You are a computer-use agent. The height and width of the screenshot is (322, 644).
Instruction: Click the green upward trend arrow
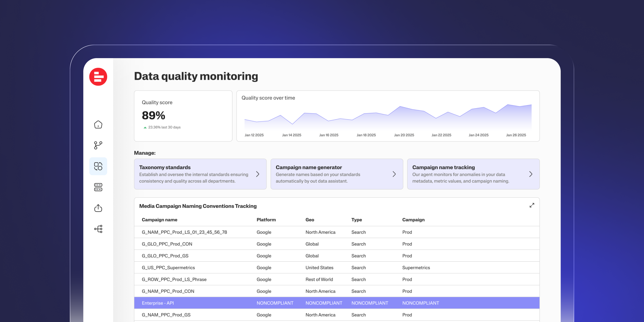(145, 127)
